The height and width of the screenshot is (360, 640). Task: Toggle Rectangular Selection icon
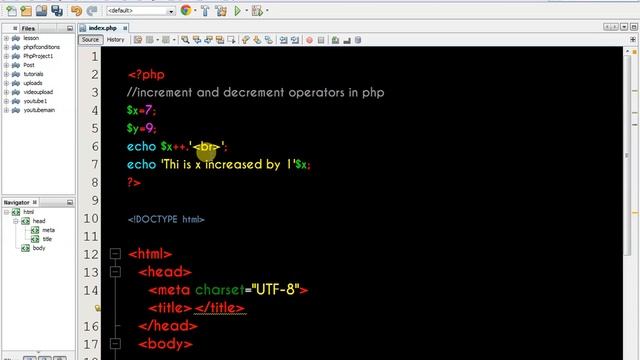click(x=231, y=40)
